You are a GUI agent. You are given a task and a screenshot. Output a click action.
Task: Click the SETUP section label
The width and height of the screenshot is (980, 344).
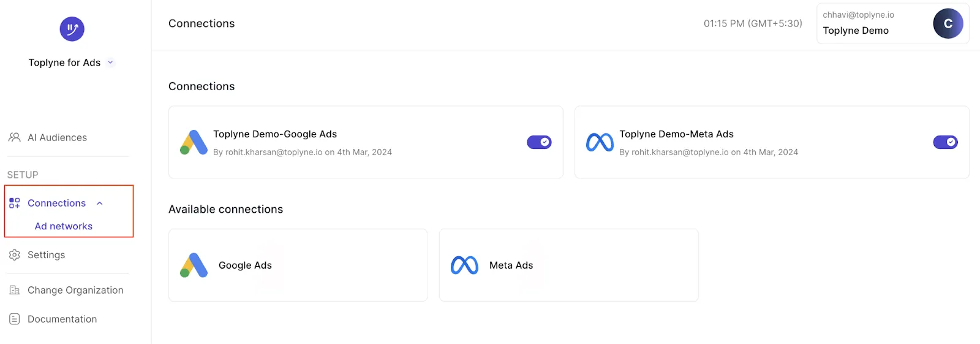tap(23, 175)
